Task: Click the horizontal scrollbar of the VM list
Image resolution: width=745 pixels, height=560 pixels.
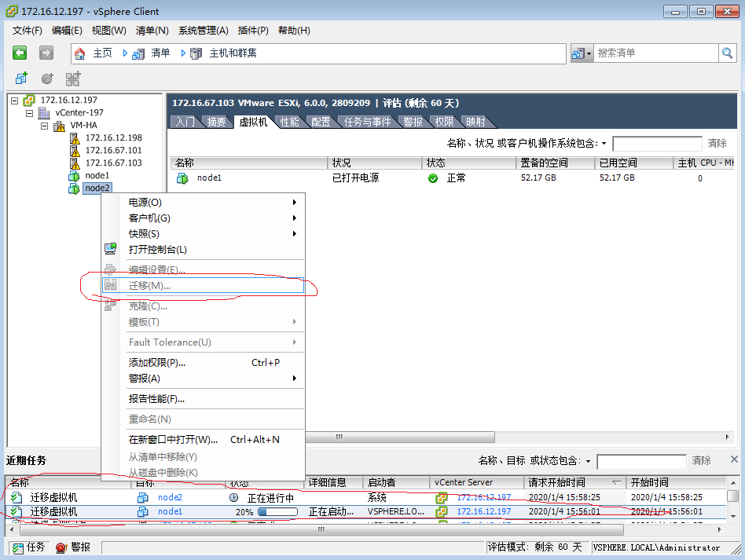Action: 399,437
